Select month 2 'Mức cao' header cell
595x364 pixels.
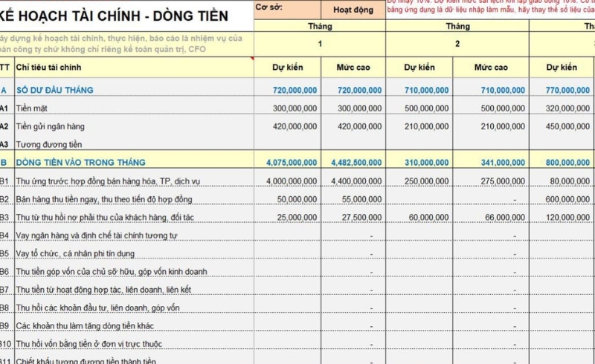[x=491, y=68]
